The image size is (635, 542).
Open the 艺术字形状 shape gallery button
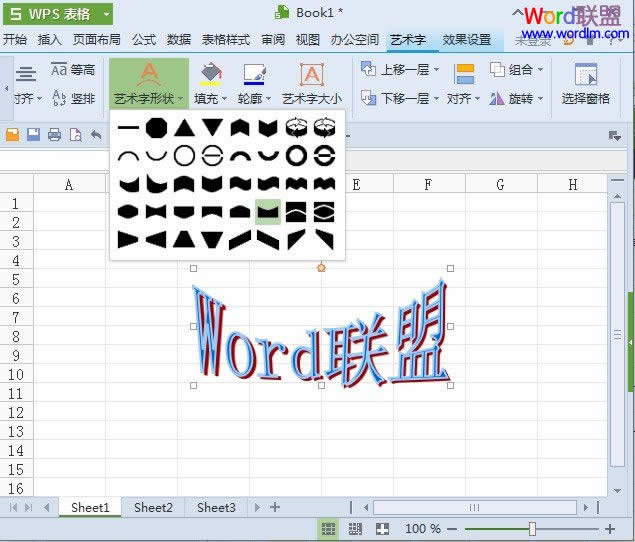(149, 83)
